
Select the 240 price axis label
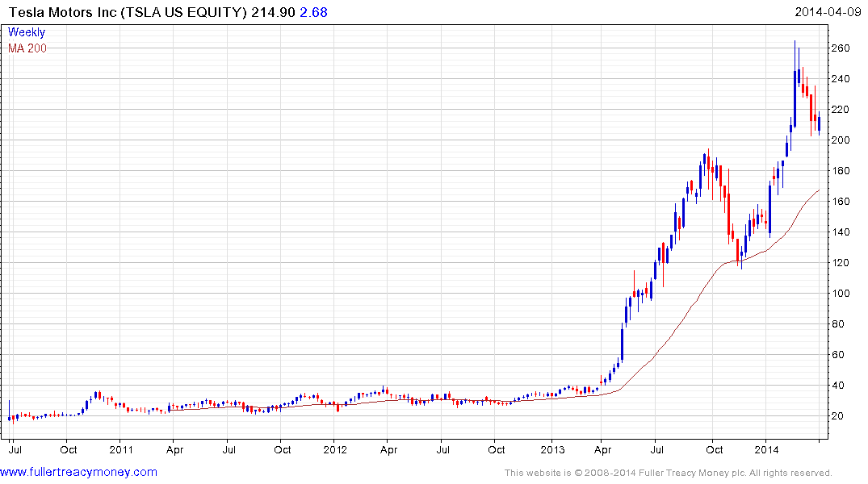[841, 79]
